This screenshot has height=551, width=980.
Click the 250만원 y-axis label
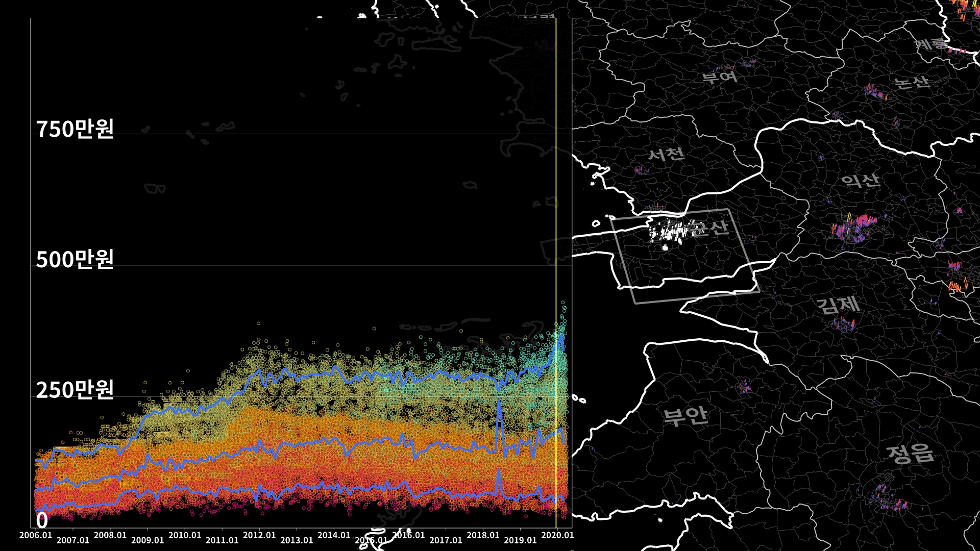75,390
